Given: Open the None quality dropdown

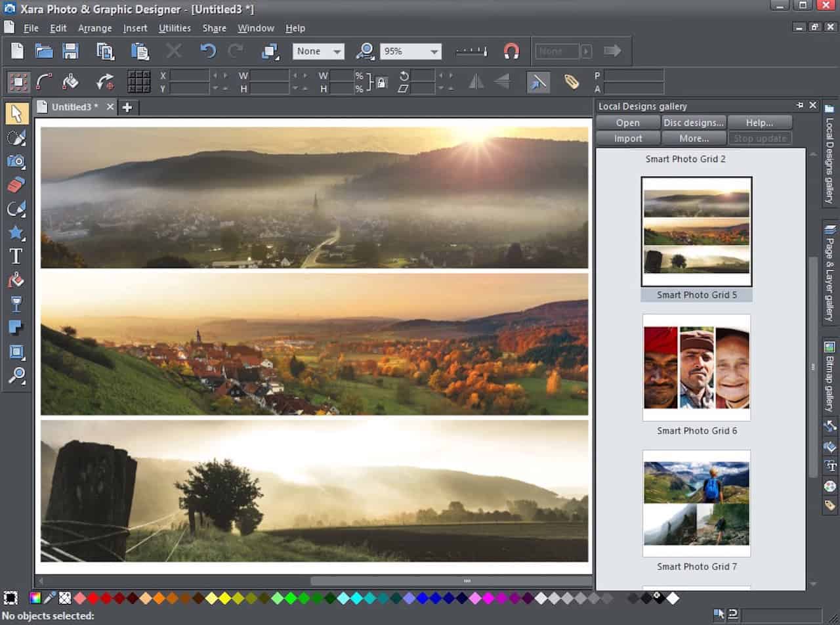Looking at the screenshot, I should coord(318,51).
